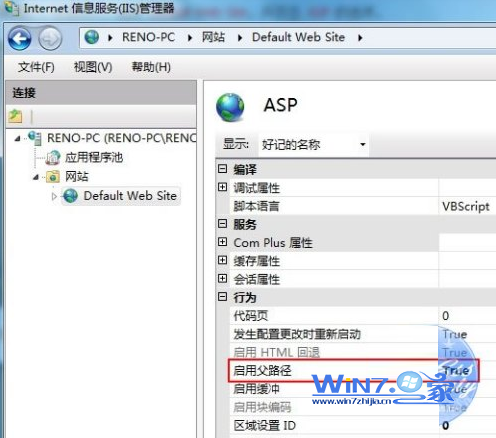Click the 0 value of 区域设置 ID
Image resolution: width=496 pixels, height=438 pixels.
446,425
